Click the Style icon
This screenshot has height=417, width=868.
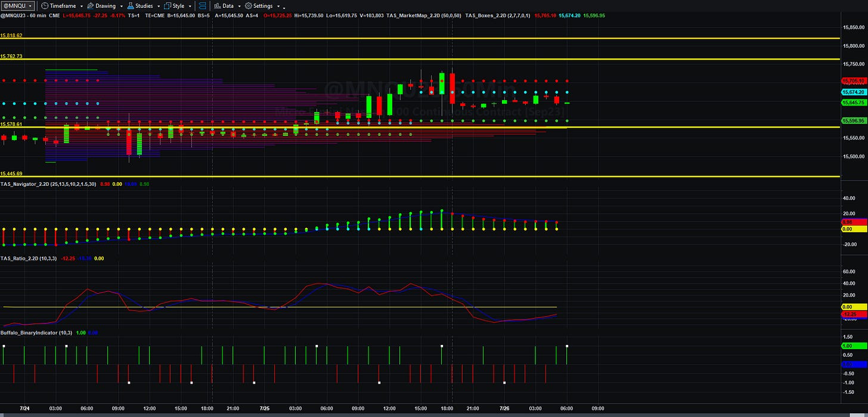point(167,5)
